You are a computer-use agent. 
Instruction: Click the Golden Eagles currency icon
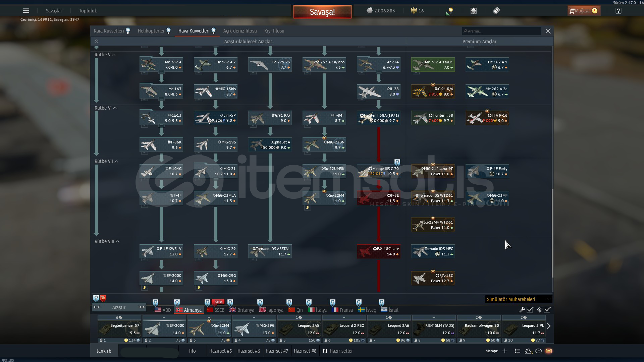(414, 11)
